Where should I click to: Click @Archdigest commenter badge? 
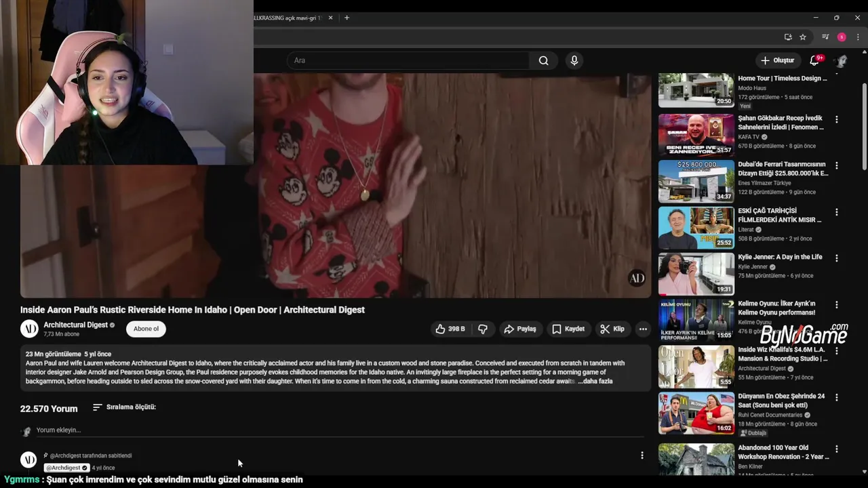point(67,468)
